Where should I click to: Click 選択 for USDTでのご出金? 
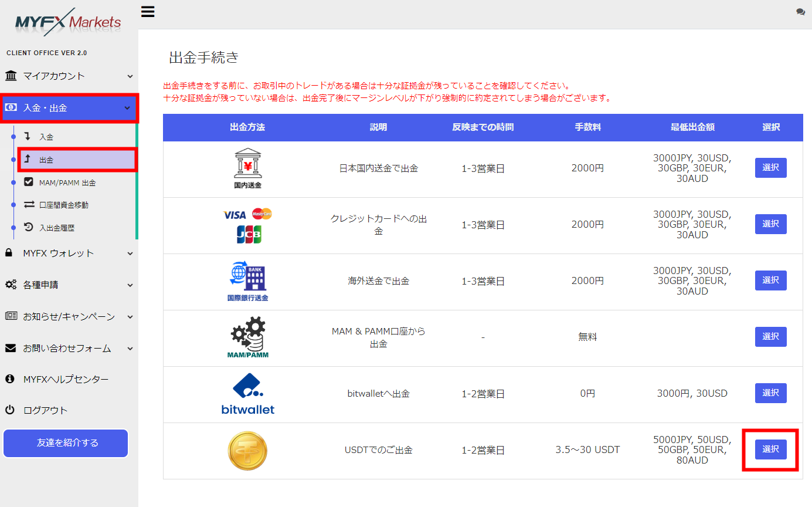[770, 449]
